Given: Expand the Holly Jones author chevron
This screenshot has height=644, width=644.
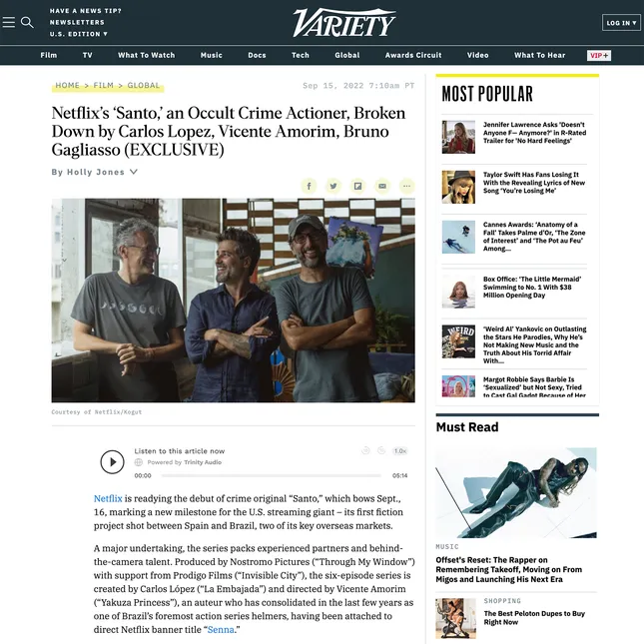Looking at the screenshot, I should 134,172.
